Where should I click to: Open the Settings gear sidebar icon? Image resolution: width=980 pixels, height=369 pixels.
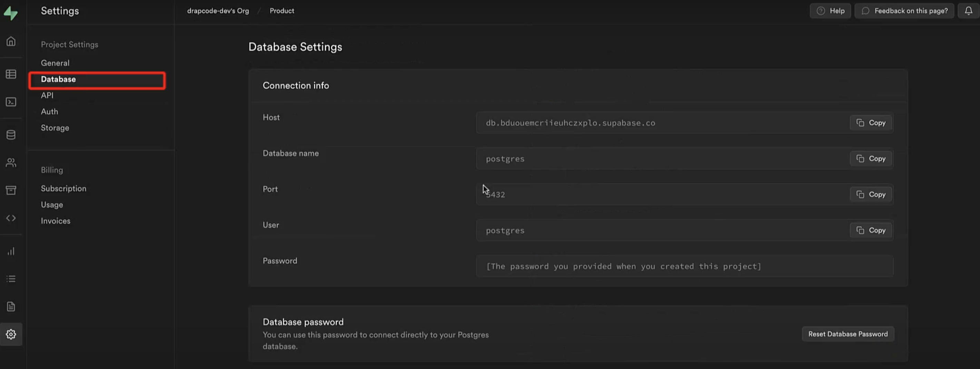[x=11, y=334]
